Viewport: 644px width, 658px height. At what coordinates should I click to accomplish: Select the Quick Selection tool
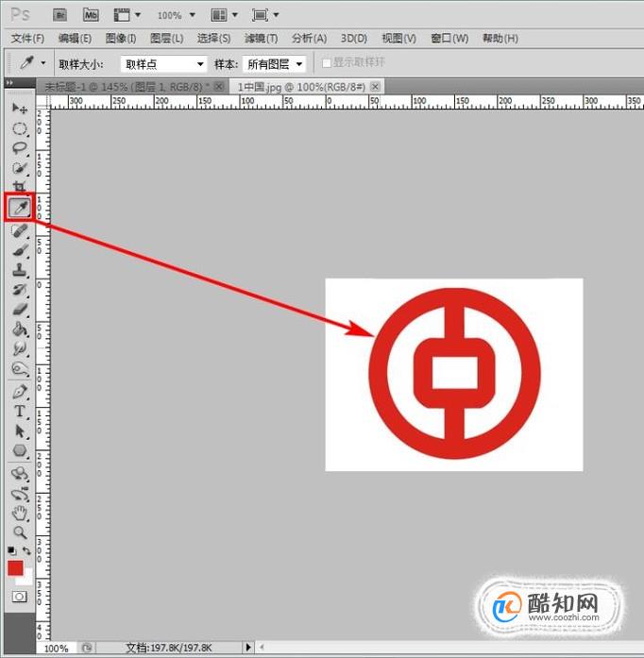click(x=19, y=168)
